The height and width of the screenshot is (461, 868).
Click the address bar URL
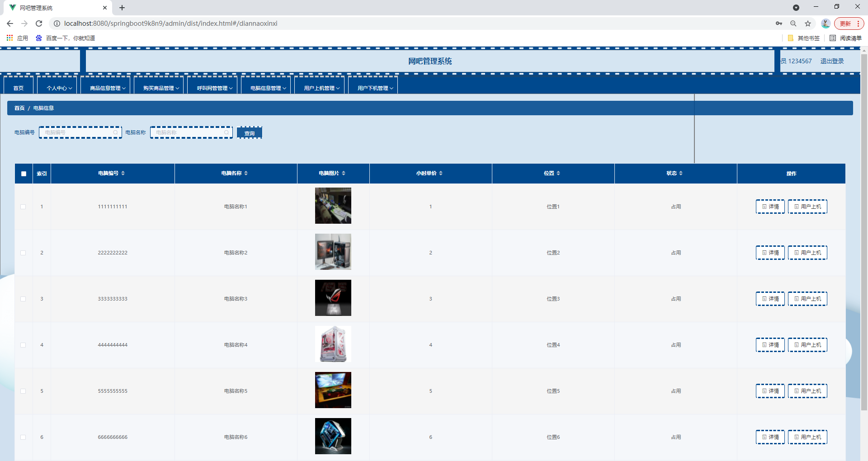pos(171,24)
